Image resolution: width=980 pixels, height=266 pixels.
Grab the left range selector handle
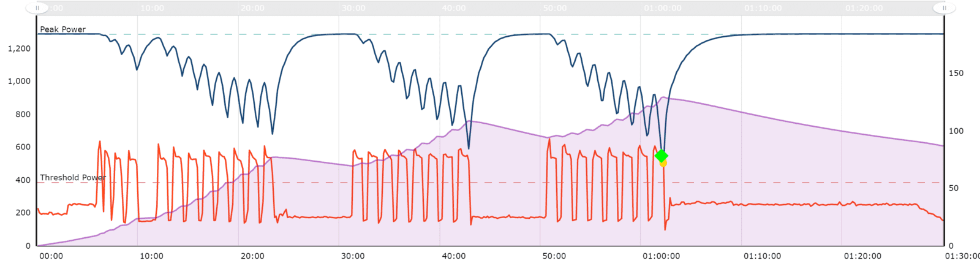pos(37,8)
